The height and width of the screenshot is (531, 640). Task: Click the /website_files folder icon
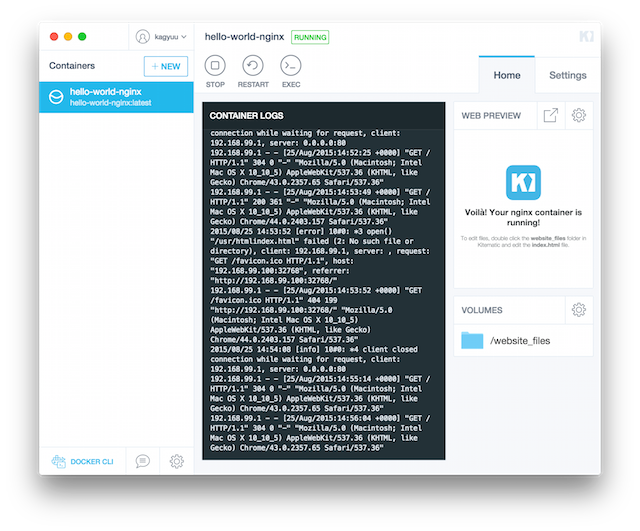coord(472,341)
